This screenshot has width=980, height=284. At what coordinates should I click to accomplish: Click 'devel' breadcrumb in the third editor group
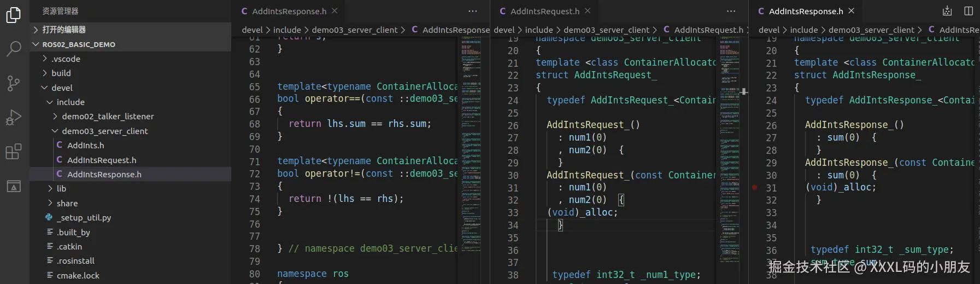point(769,30)
